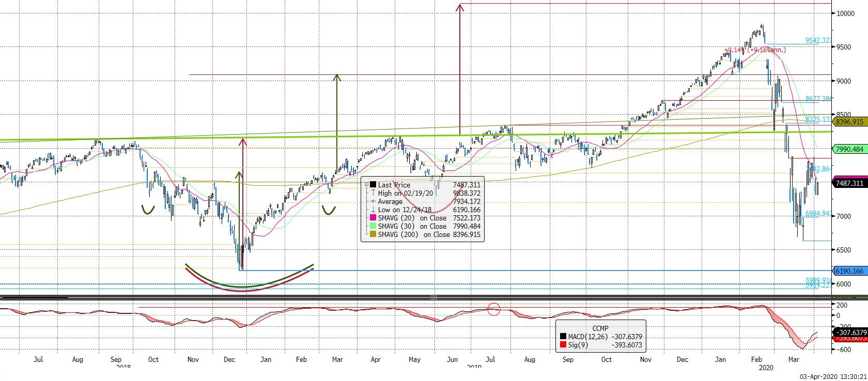Click the CCMP title in MACD legend
The height and width of the screenshot is (381, 868).
point(600,328)
